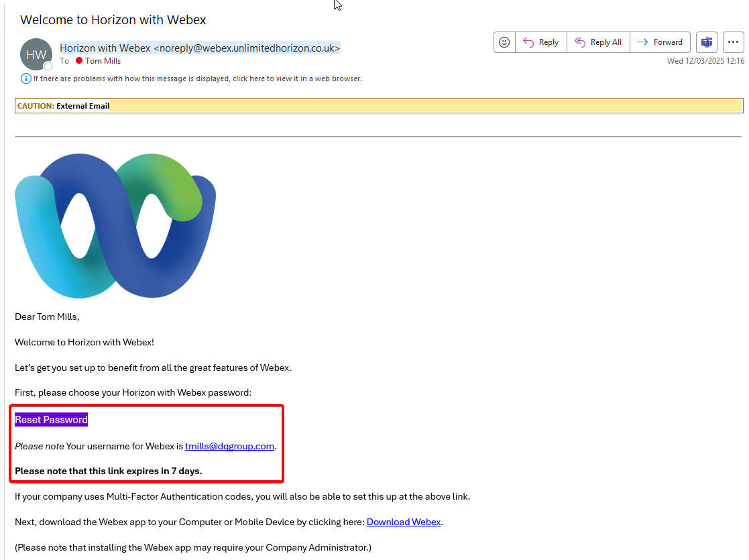
Task: Open the emoji reaction button
Action: click(504, 42)
